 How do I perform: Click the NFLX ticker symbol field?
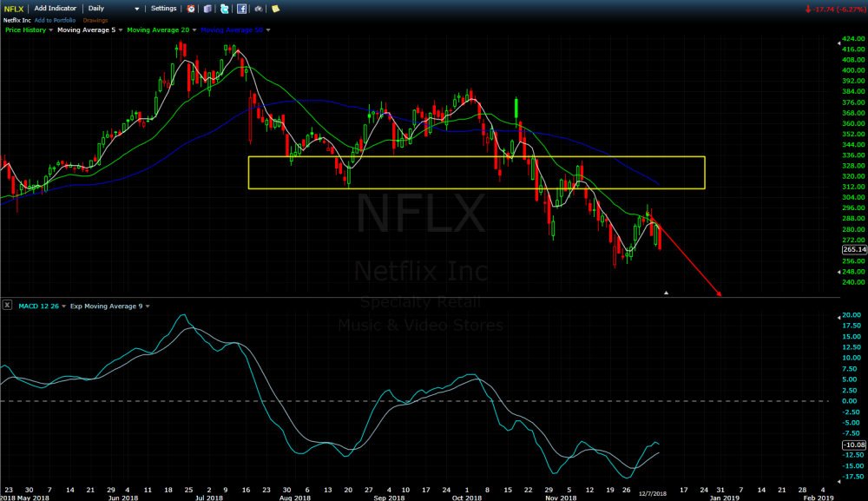point(15,8)
